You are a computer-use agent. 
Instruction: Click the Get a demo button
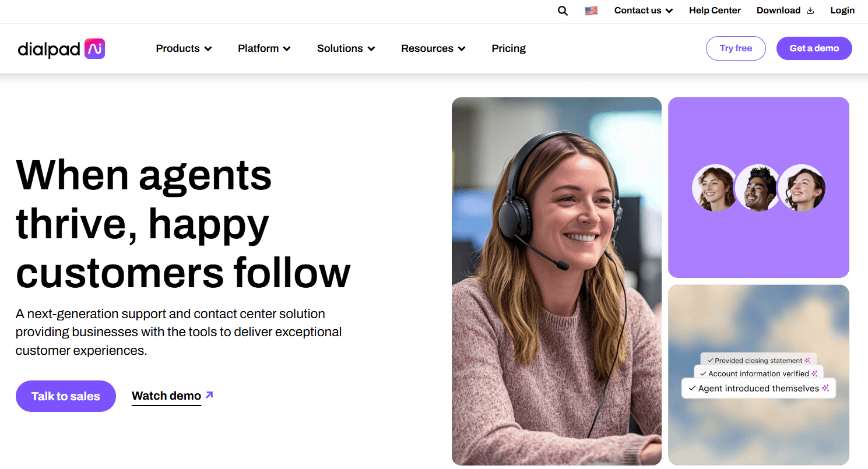pos(814,48)
